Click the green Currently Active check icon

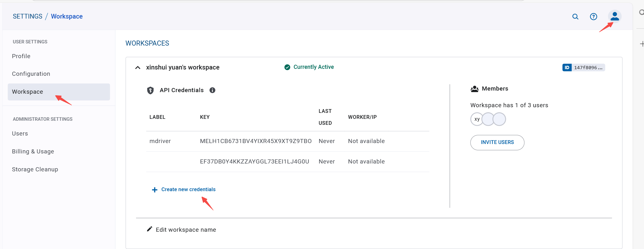[x=287, y=67]
